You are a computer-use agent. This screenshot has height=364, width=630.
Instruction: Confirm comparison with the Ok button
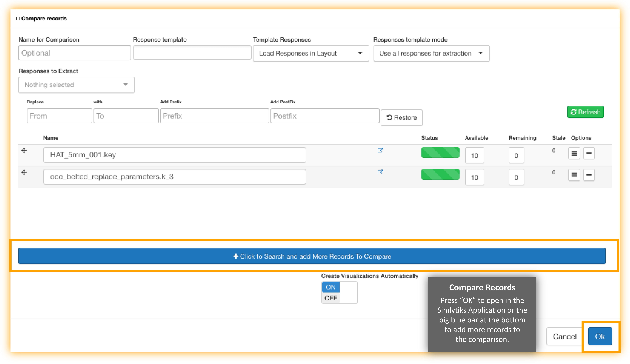(x=600, y=336)
